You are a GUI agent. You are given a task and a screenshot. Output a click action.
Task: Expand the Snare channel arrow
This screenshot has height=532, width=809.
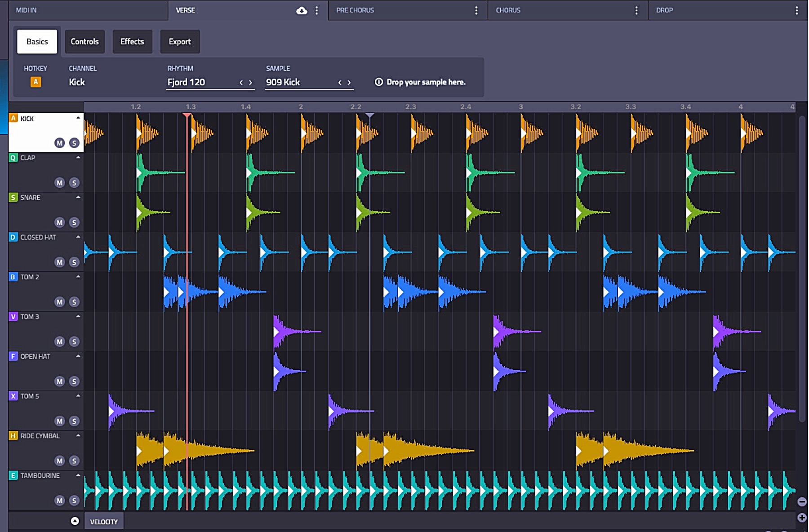[78, 197]
